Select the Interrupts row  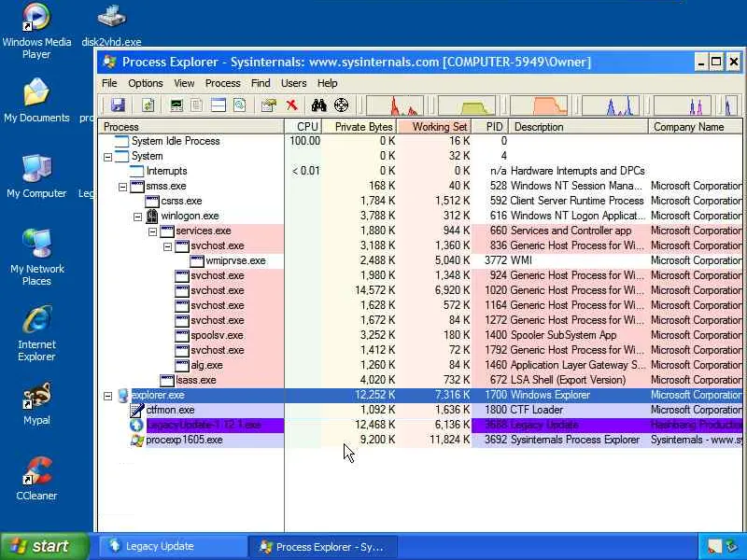(419, 171)
